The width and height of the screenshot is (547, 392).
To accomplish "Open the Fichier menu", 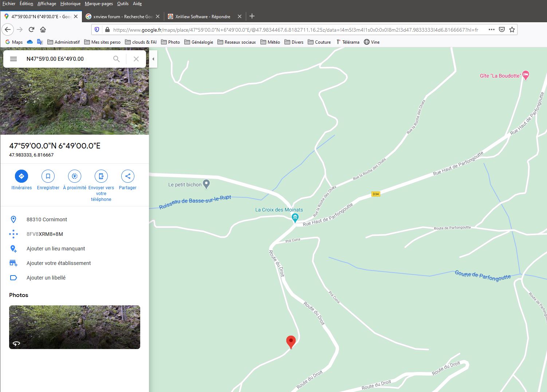I will pos(9,4).
